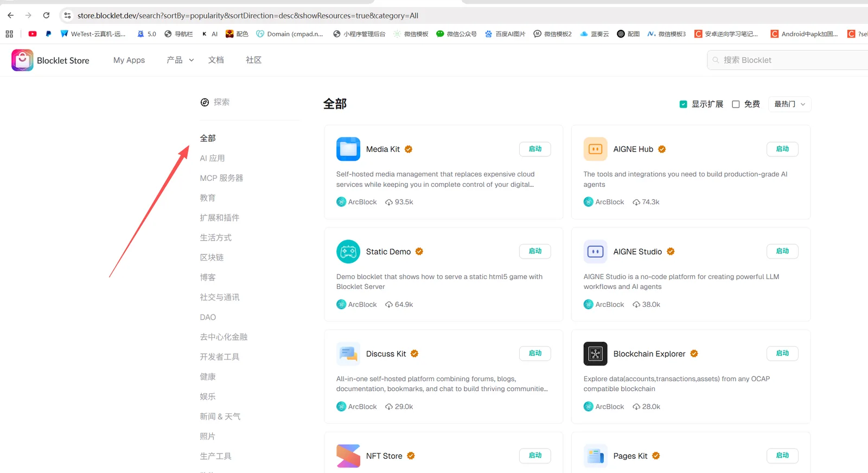This screenshot has height=473, width=868.
Task: Click 启动 on the Static Demo card
Action: pyautogui.click(x=535, y=251)
